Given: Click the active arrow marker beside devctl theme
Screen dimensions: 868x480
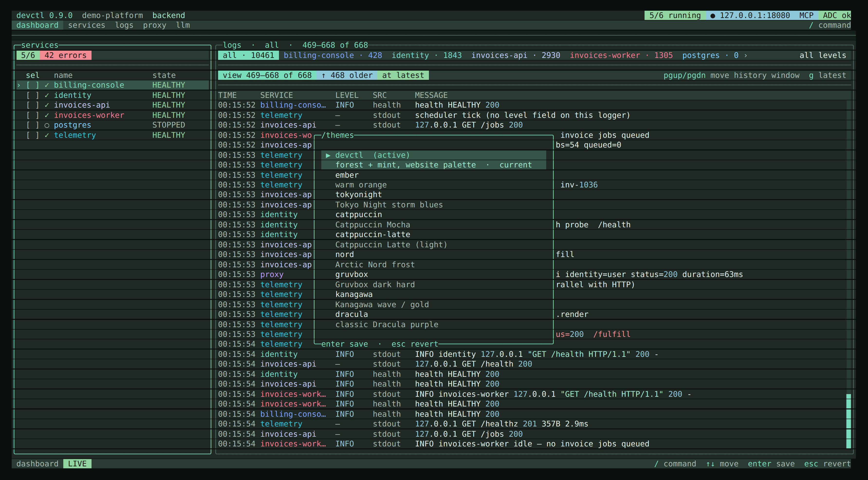Looking at the screenshot, I should point(328,155).
